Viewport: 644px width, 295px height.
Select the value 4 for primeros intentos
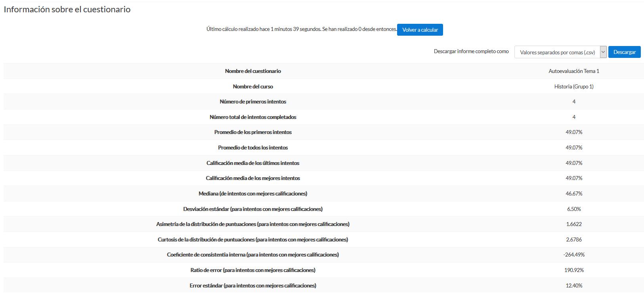574,102
